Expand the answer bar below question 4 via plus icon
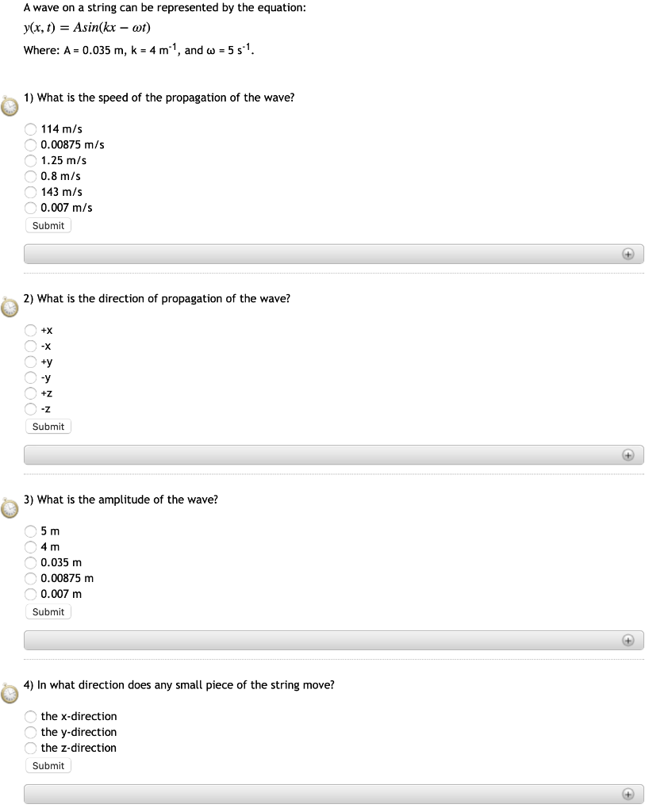The height and width of the screenshot is (812, 668). pos(628,794)
